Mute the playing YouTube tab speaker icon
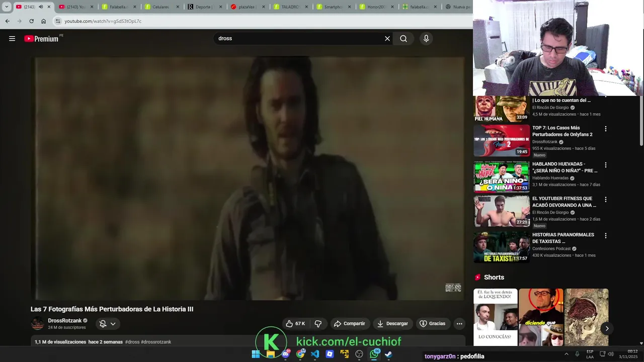 pyautogui.click(x=41, y=7)
